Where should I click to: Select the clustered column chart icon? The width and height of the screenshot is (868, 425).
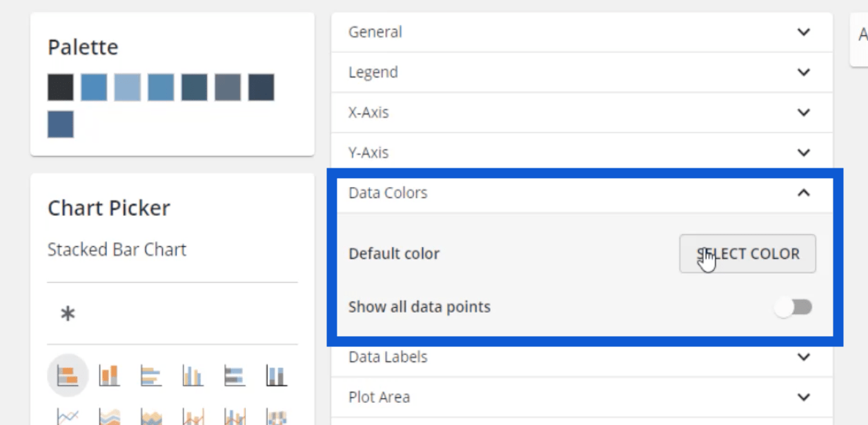point(193,376)
